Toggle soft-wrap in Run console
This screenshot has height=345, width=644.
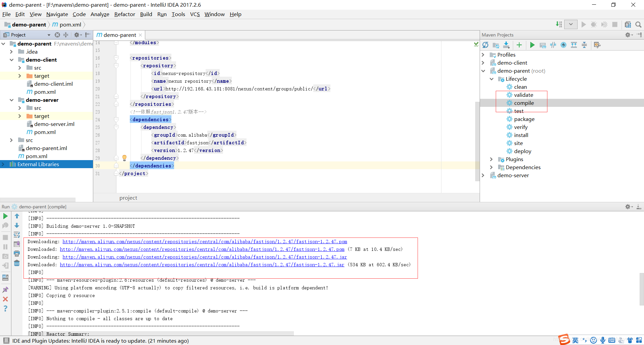17,235
